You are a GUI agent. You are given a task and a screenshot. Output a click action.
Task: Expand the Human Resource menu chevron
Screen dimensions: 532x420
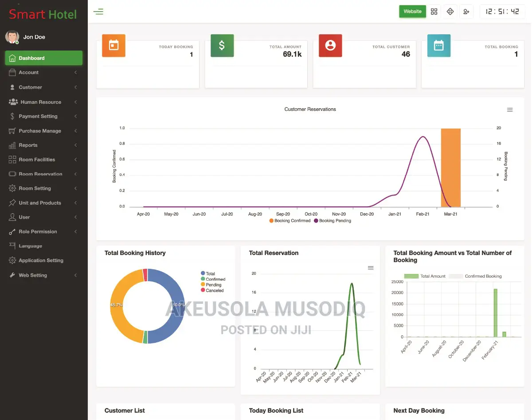pos(76,102)
